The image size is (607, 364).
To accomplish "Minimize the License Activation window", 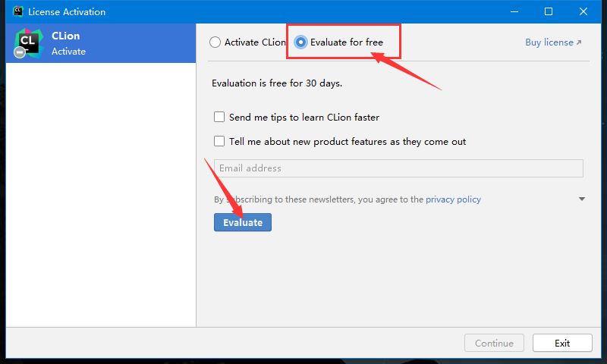I will click(514, 11).
